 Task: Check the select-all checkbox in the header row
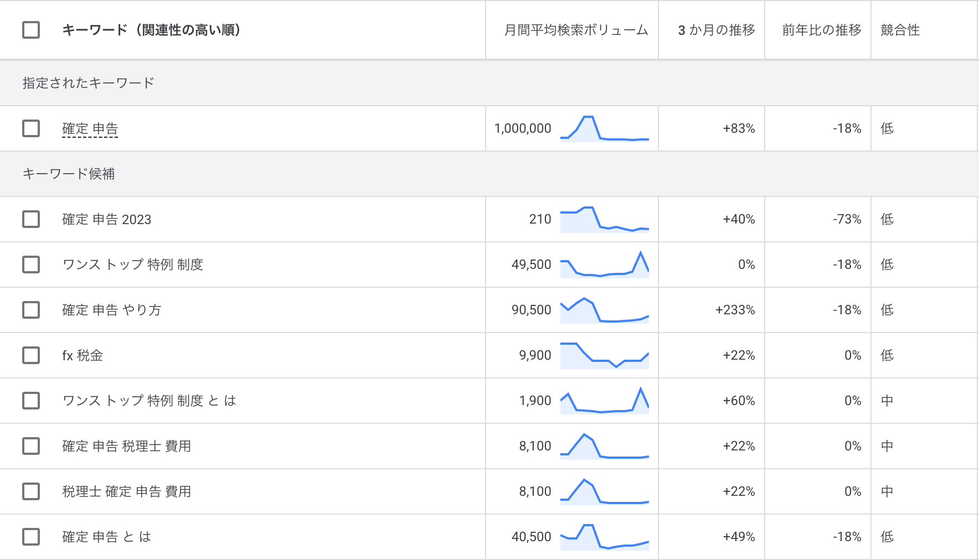tap(31, 32)
